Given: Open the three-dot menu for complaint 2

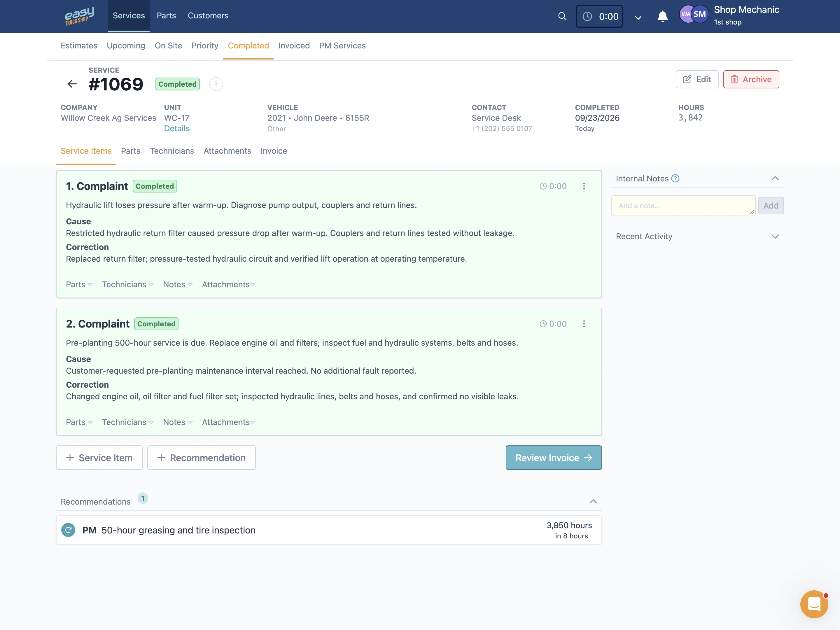Looking at the screenshot, I should tap(584, 323).
